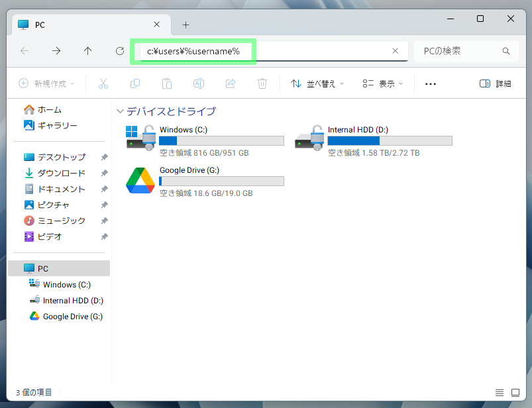
Task: Click the Cut scissors icon in toolbar
Action: 103,83
